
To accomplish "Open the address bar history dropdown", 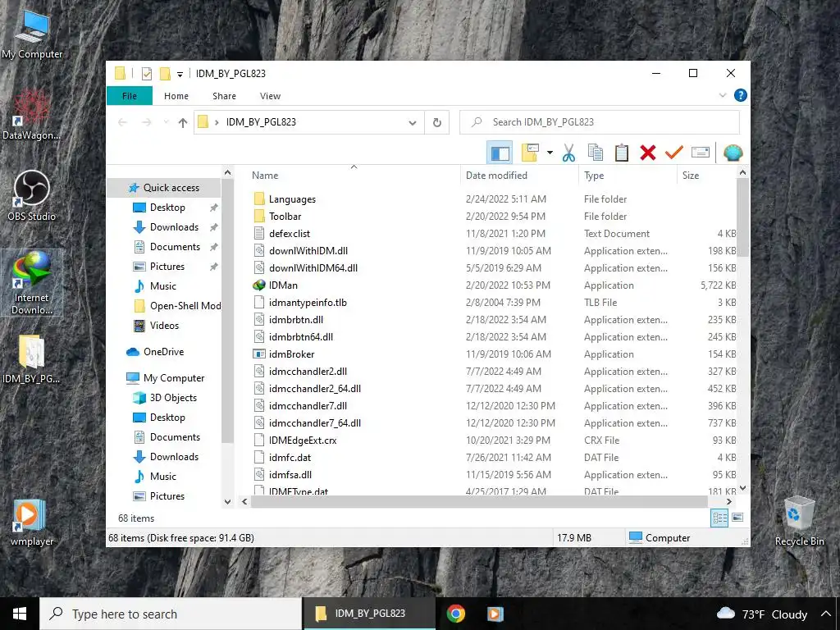I will [413, 123].
